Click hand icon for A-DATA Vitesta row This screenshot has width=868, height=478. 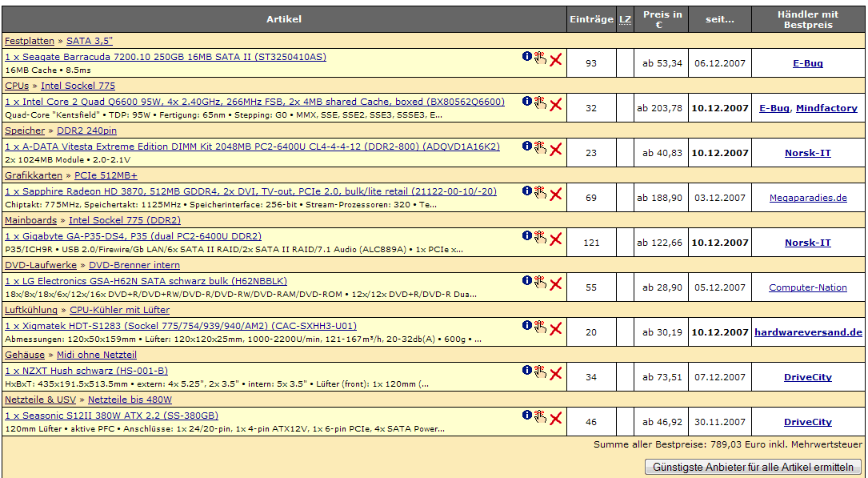(540, 147)
